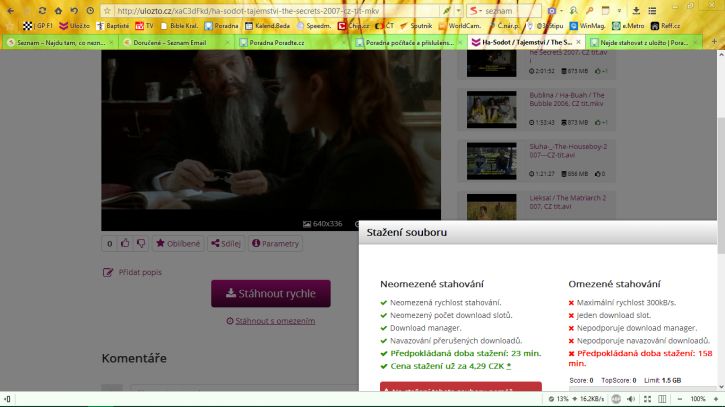This screenshot has height=407, width=725.
Task: Go back with the browser back arrow
Action: click(x=11, y=10)
